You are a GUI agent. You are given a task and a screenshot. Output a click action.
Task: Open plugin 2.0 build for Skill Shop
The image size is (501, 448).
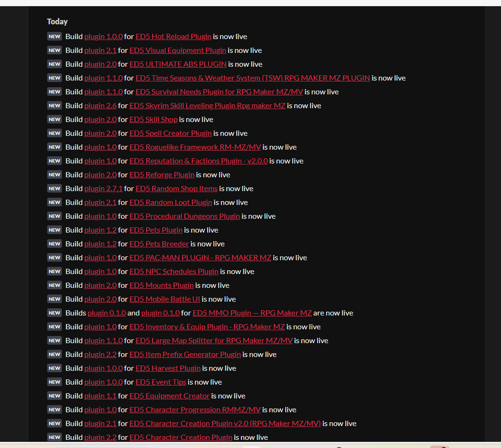pyautogui.click(x=100, y=119)
